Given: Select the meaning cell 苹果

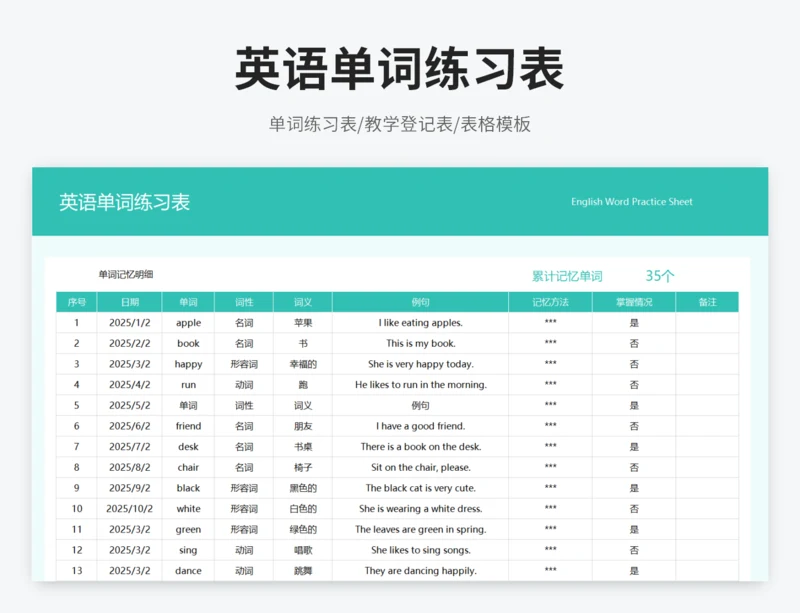Looking at the screenshot, I should [x=303, y=323].
